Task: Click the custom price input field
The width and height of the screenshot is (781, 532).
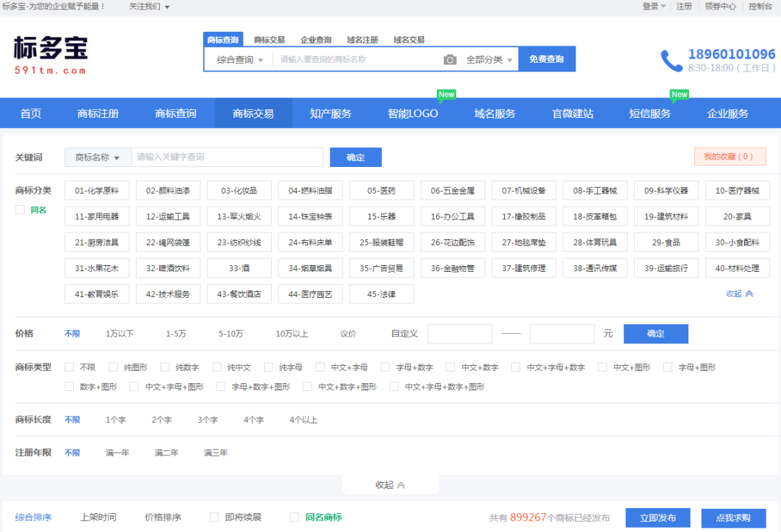Action: pyautogui.click(x=460, y=333)
